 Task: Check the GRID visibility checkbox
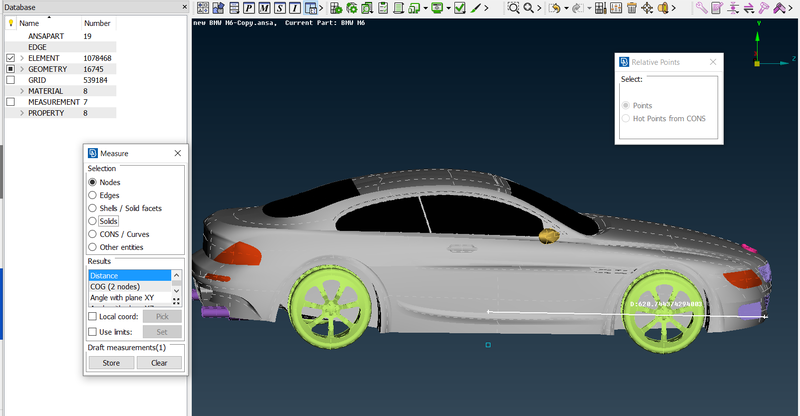click(x=11, y=80)
